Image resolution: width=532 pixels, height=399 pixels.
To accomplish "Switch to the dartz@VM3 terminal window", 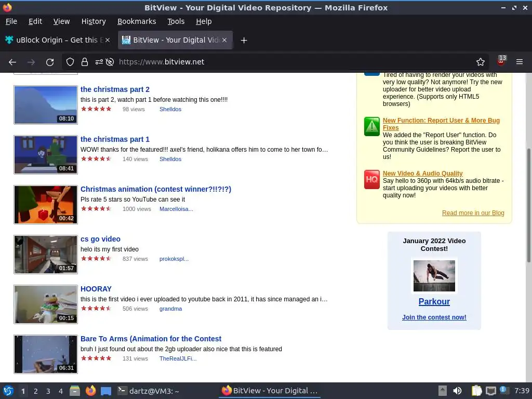I will click(148, 391).
